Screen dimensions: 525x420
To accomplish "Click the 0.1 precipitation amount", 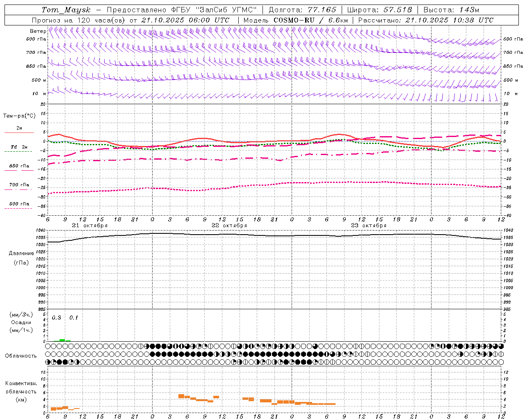I will pos(73,317).
